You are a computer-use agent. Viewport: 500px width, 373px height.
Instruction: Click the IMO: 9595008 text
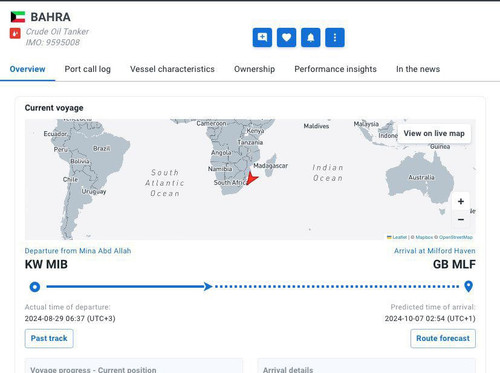coord(53,42)
